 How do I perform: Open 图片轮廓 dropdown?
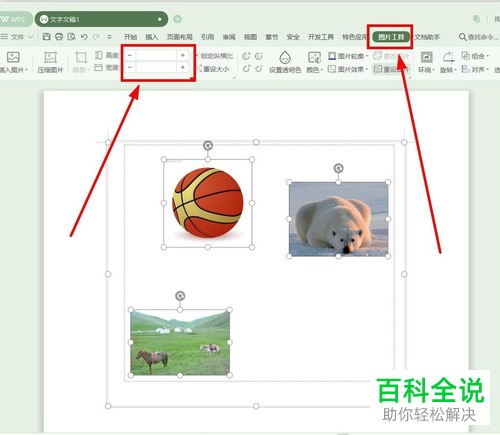pos(348,56)
